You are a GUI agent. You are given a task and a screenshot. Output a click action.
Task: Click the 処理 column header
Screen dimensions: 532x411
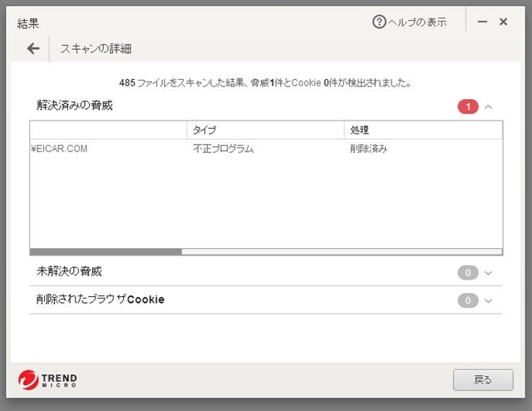click(x=423, y=130)
